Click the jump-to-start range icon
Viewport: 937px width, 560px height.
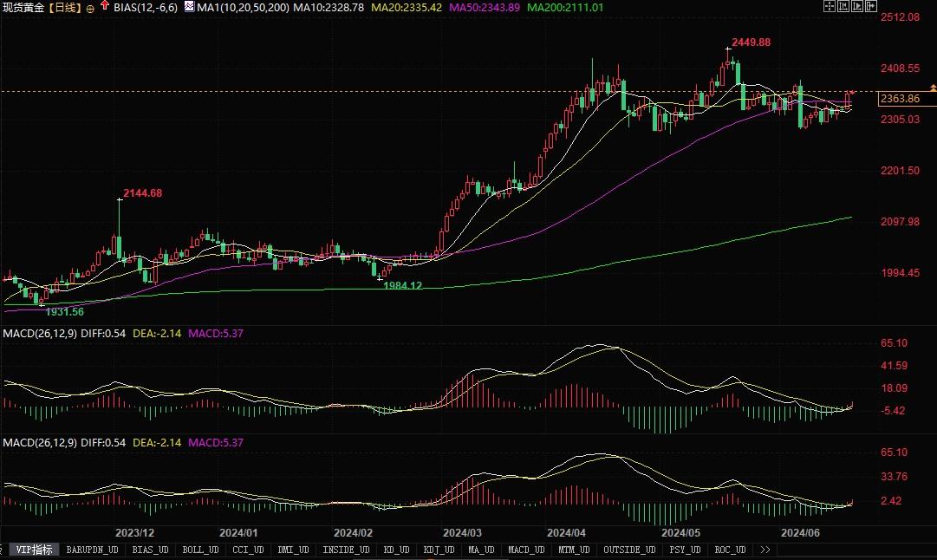click(843, 6)
